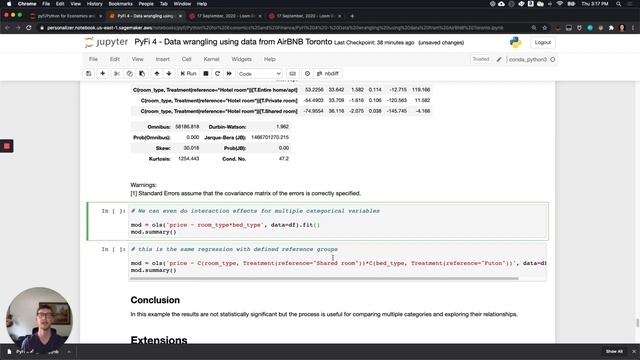This screenshot has height=360, width=640.
Task: Switch to first 17 September Loom tab
Action: [226, 16]
